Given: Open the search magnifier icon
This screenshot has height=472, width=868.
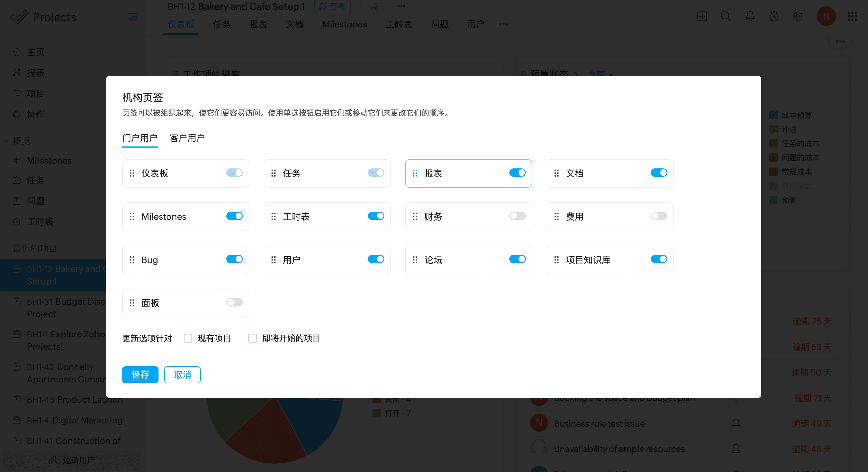Looking at the screenshot, I should point(725,16).
